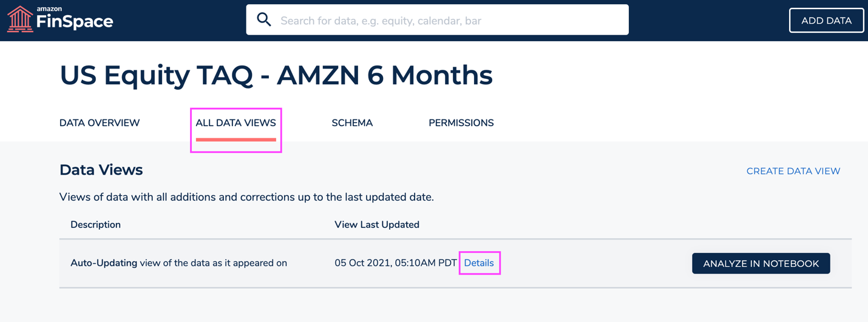This screenshot has height=322, width=868.
Task: Click the CREATE DATA VIEW link
Action: (793, 171)
